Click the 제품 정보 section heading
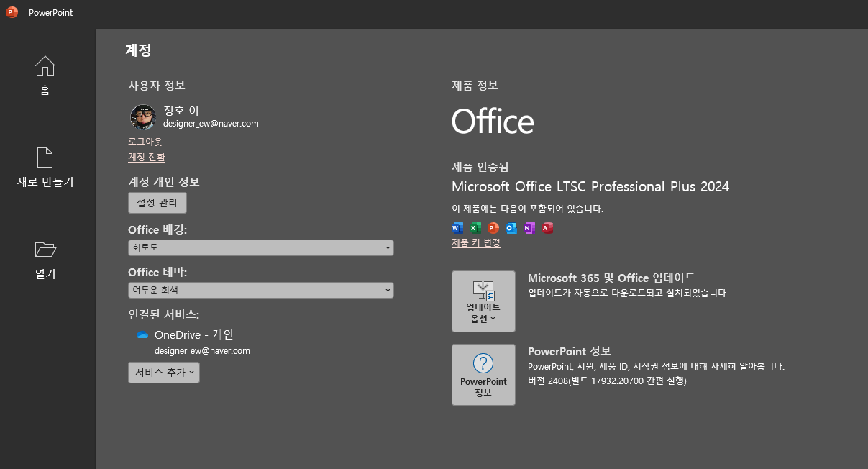Image resolution: width=868 pixels, height=469 pixels. pyautogui.click(x=475, y=86)
